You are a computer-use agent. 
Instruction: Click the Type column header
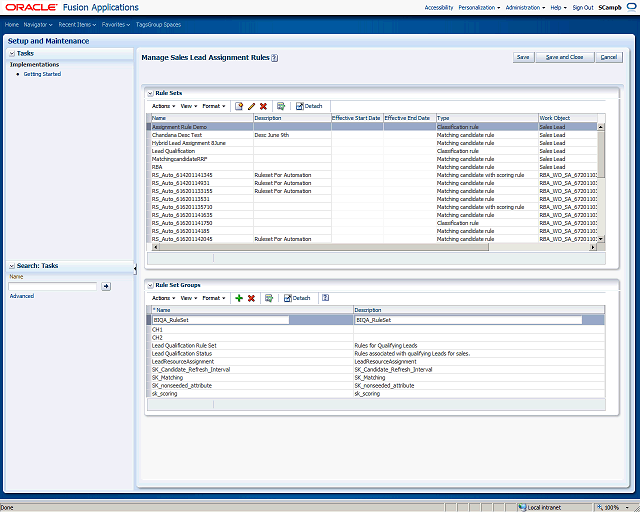pos(487,118)
